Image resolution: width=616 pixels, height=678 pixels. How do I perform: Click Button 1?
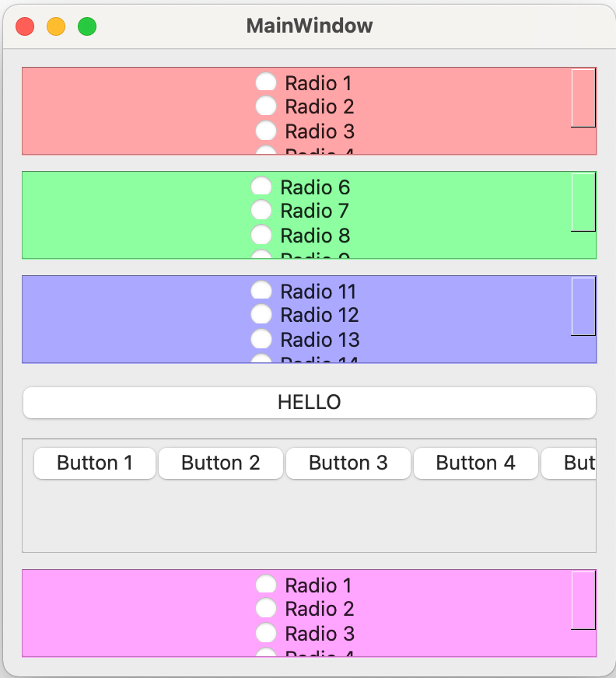94,463
